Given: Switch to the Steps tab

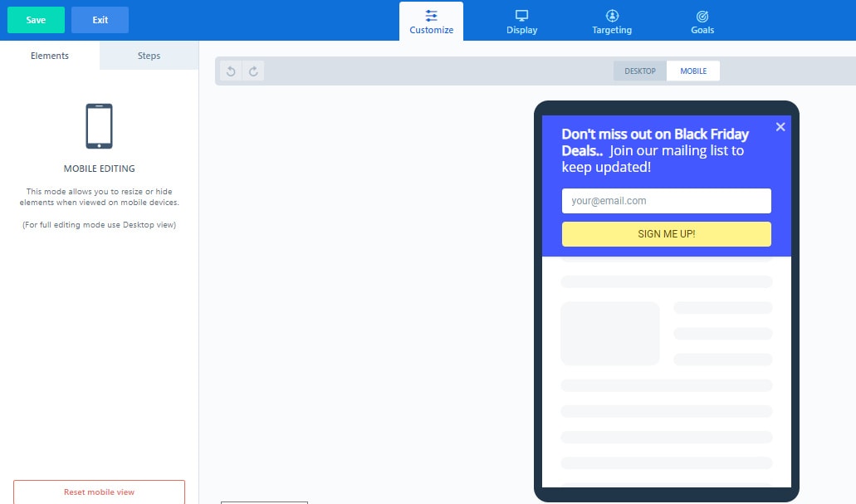Looking at the screenshot, I should [x=149, y=56].
